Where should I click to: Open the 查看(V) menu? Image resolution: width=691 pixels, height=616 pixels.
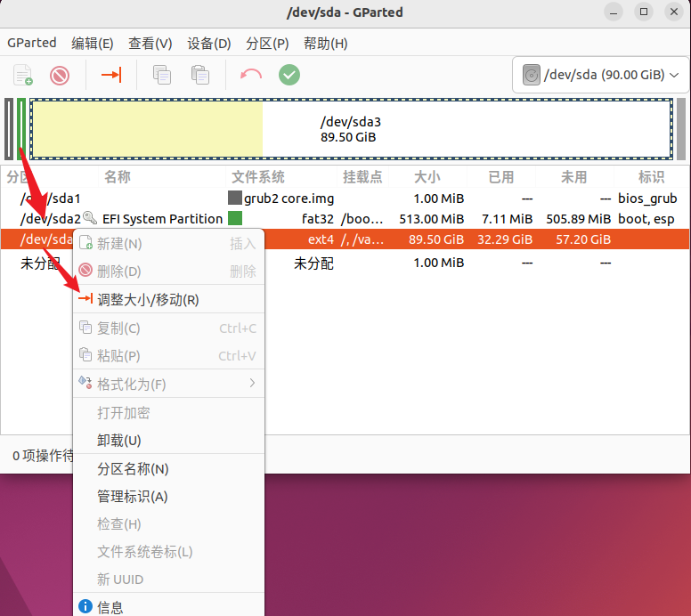coord(150,43)
